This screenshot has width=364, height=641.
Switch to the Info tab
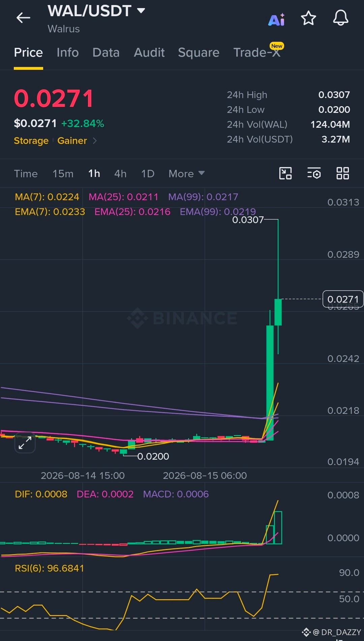point(67,53)
